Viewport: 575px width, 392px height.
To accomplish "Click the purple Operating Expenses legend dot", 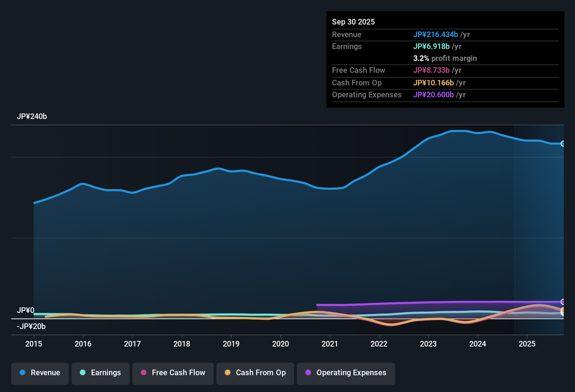I will 308,373.
